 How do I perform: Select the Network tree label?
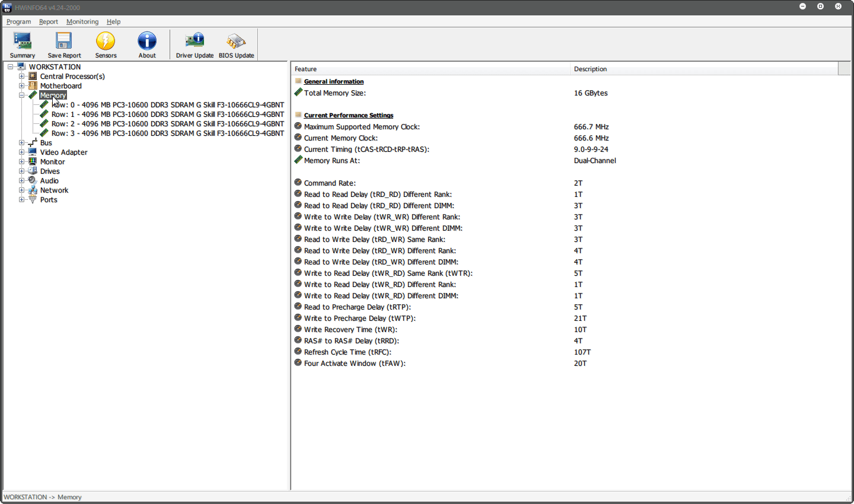pyautogui.click(x=54, y=190)
